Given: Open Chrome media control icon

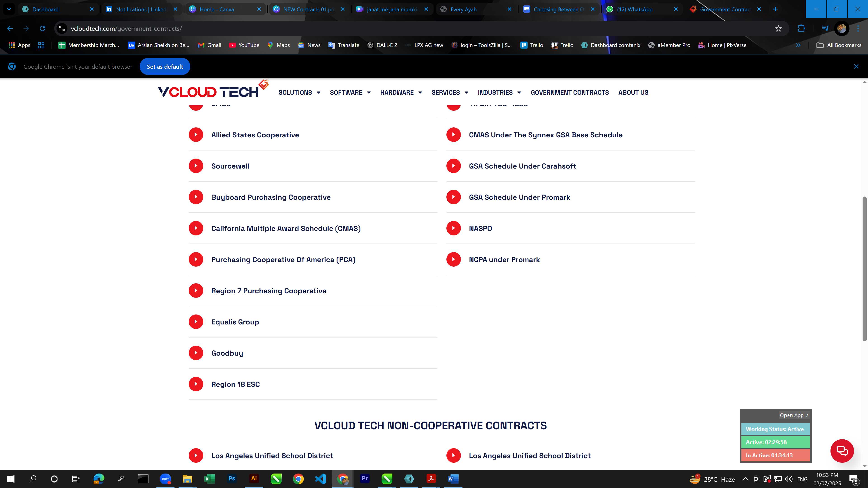Looking at the screenshot, I should tap(825, 29).
